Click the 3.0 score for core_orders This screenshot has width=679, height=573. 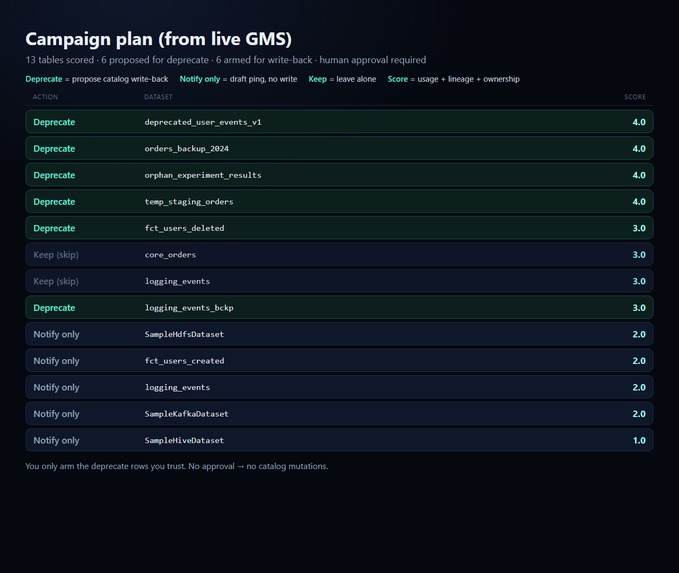pyautogui.click(x=639, y=255)
